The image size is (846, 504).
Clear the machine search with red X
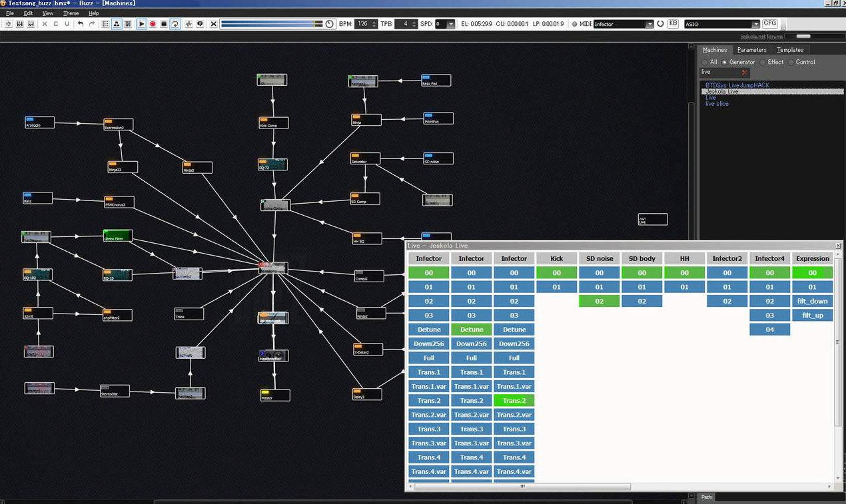tap(744, 72)
